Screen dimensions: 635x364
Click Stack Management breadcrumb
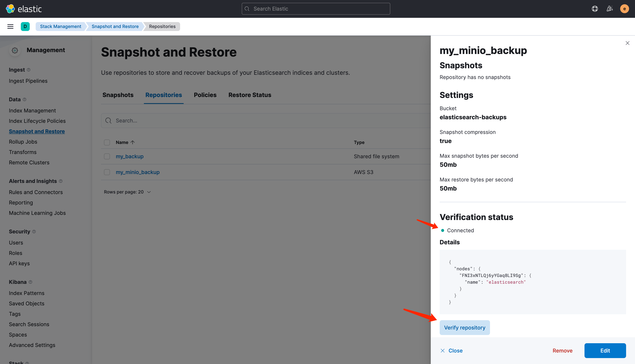[61, 27]
